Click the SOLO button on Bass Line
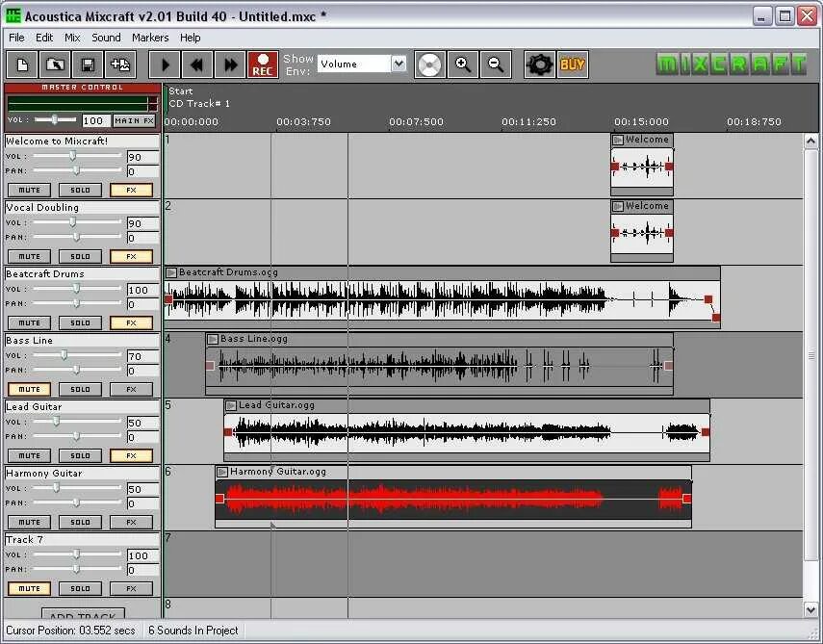This screenshot has height=644, width=823. point(80,390)
